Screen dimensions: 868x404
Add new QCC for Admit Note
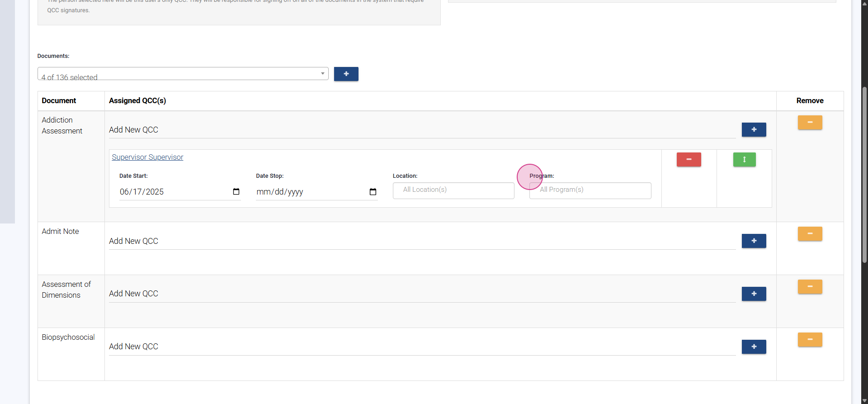pos(754,241)
